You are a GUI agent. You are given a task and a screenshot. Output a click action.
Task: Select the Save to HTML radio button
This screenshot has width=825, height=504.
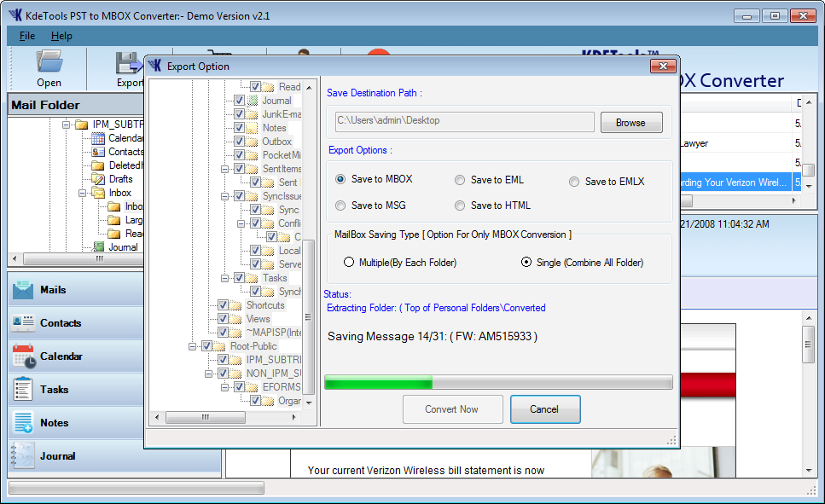[x=460, y=206]
